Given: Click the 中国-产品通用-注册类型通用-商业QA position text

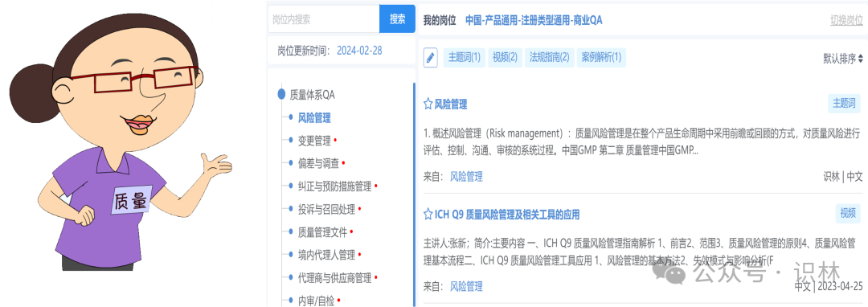Looking at the screenshot, I should 534,20.
